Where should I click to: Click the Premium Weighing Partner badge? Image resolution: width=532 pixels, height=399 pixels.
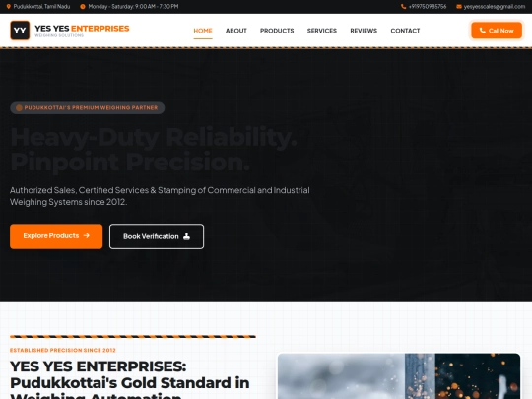[x=88, y=108]
